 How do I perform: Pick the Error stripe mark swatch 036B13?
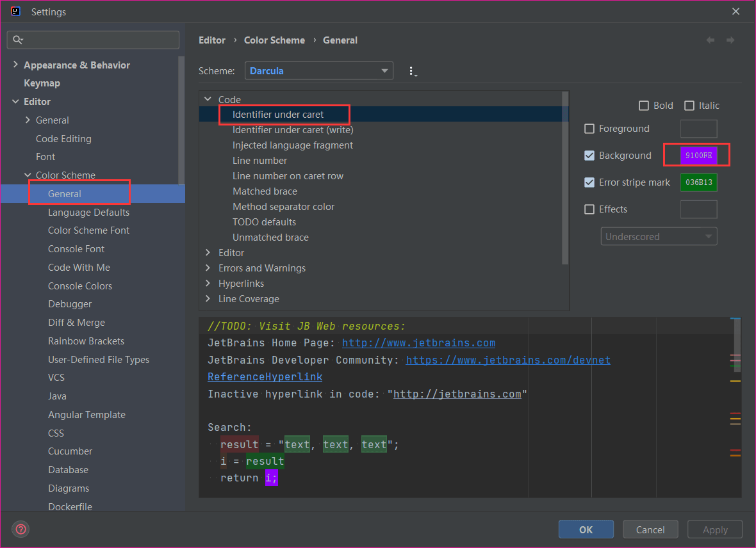tap(698, 182)
